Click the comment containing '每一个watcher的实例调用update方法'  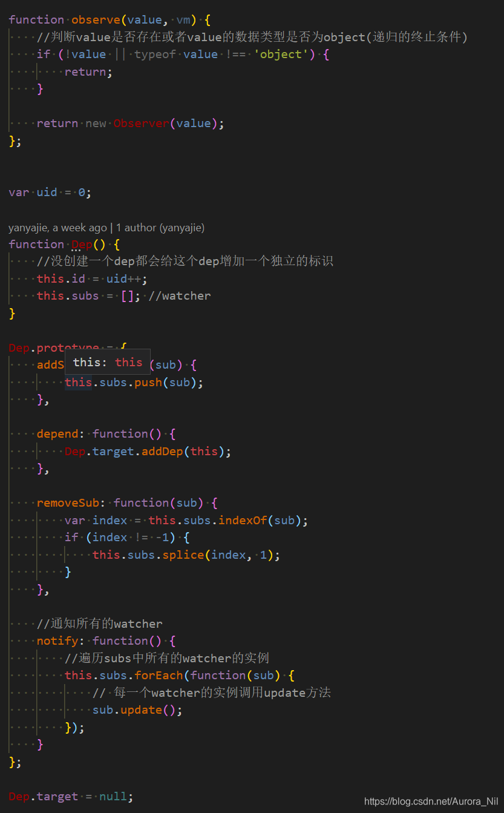tap(212, 693)
